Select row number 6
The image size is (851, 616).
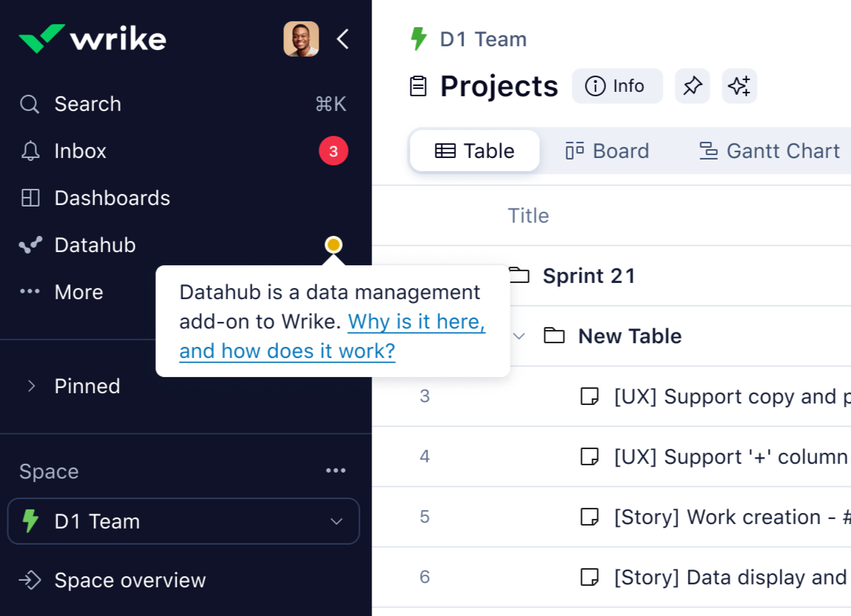(x=424, y=577)
